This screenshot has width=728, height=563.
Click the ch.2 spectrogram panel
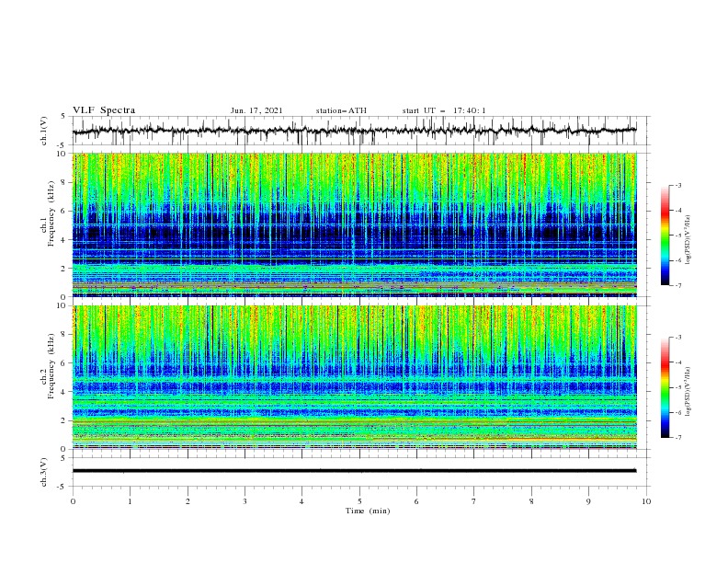[354, 377]
